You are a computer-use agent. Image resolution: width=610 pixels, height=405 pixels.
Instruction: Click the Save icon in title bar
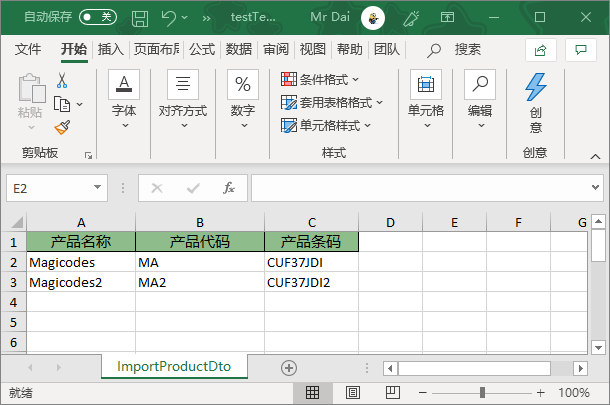[x=140, y=17]
